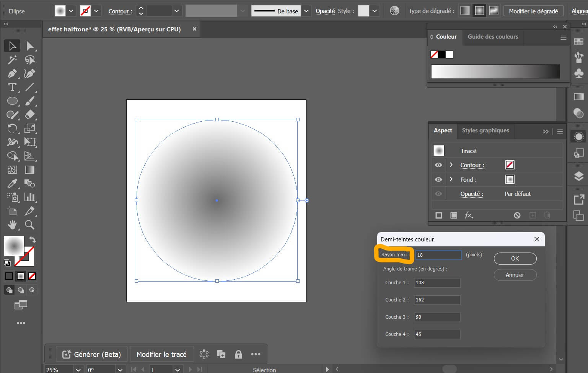Toggle visibility of Fond row
This screenshot has width=588, height=373.
click(438, 179)
